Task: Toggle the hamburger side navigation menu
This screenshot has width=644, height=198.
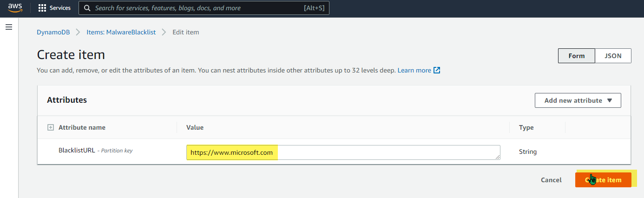Action: [8, 27]
